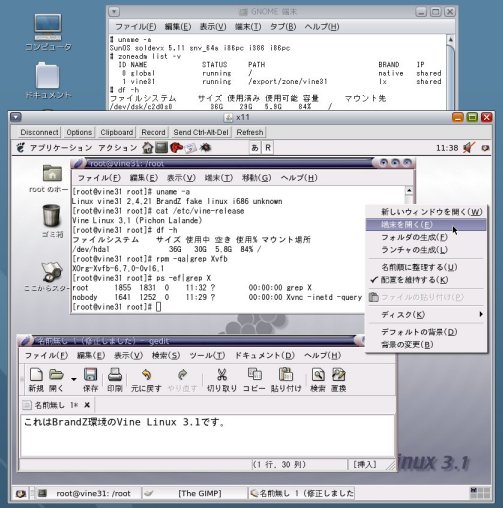Open Replace in the gedit toolbar
The image size is (503, 508).
[338, 380]
